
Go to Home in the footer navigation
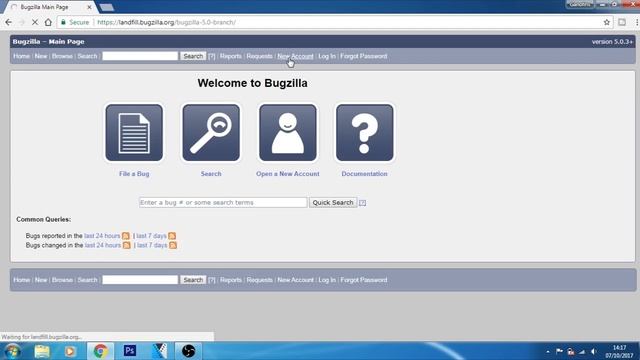click(x=22, y=280)
